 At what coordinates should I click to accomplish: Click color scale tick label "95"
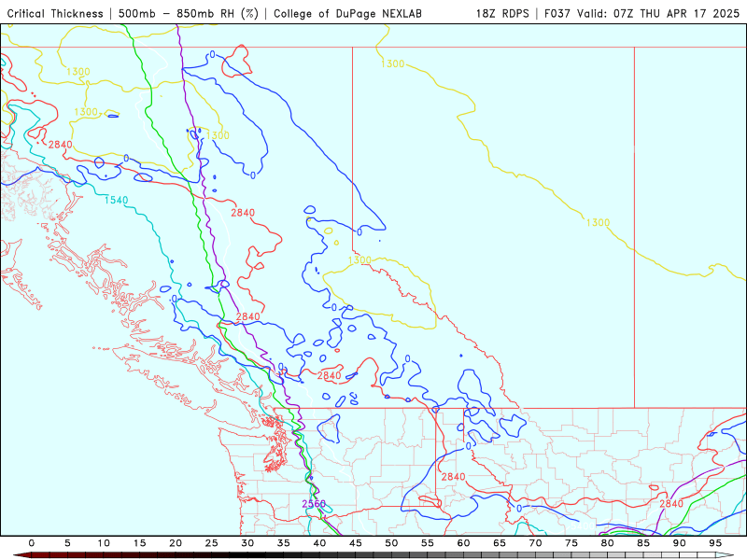(715, 543)
